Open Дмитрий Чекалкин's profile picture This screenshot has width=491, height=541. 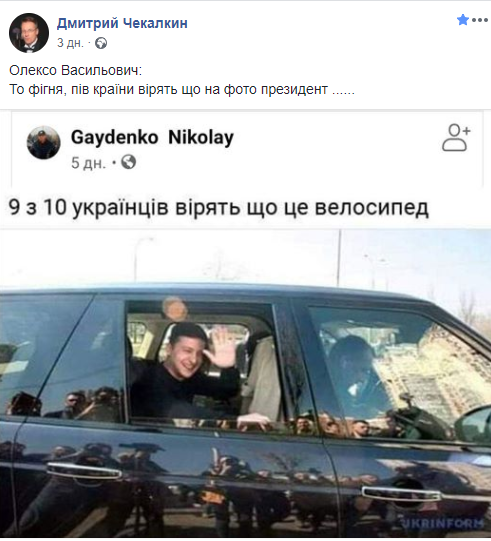pyautogui.click(x=29, y=33)
